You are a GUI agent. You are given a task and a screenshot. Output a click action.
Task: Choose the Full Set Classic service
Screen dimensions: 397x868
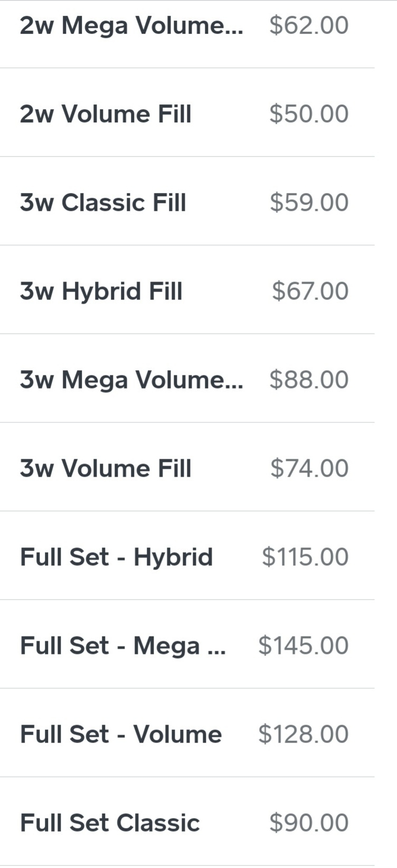[x=110, y=823]
